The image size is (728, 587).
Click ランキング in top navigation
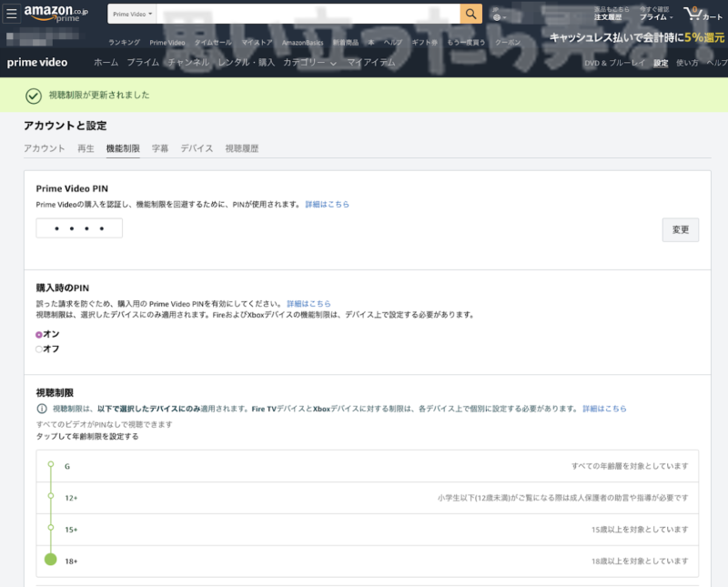(x=124, y=42)
